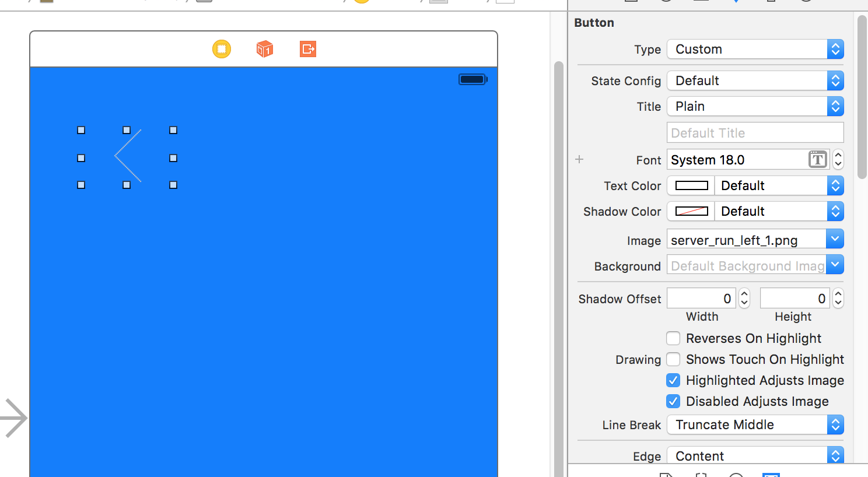868x477 pixels.
Task: Click the Text Color swatch
Action: point(691,185)
